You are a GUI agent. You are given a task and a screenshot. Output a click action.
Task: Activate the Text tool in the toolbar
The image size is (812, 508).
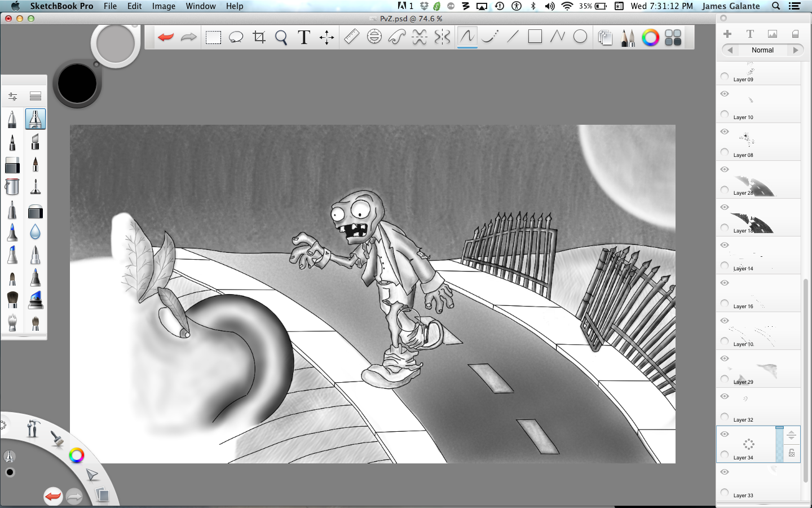click(304, 37)
